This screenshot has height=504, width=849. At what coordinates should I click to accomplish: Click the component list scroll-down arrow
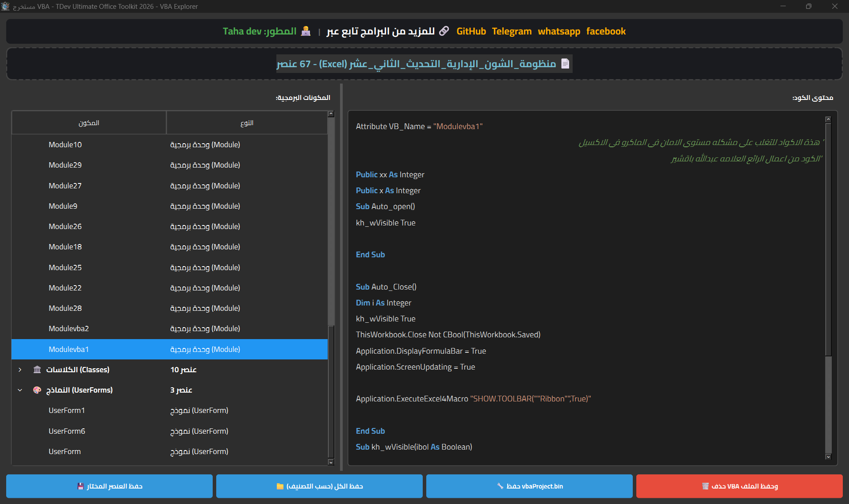[331, 462]
